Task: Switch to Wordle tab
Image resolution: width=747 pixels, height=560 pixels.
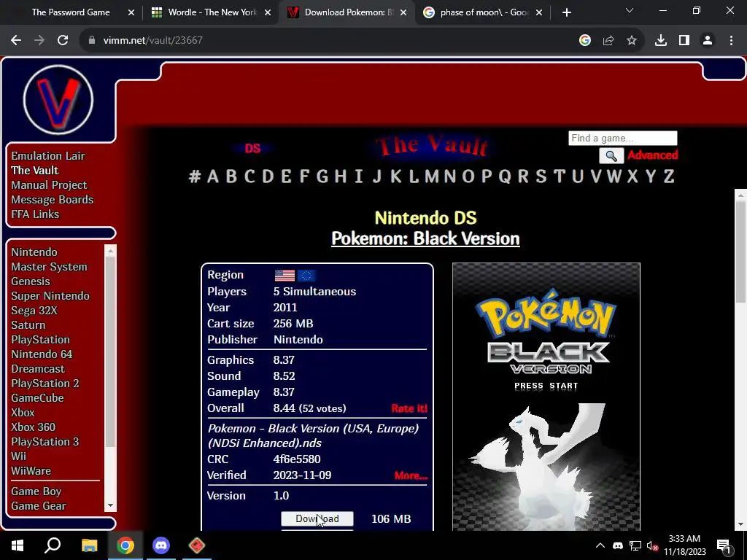Action: 212,12
